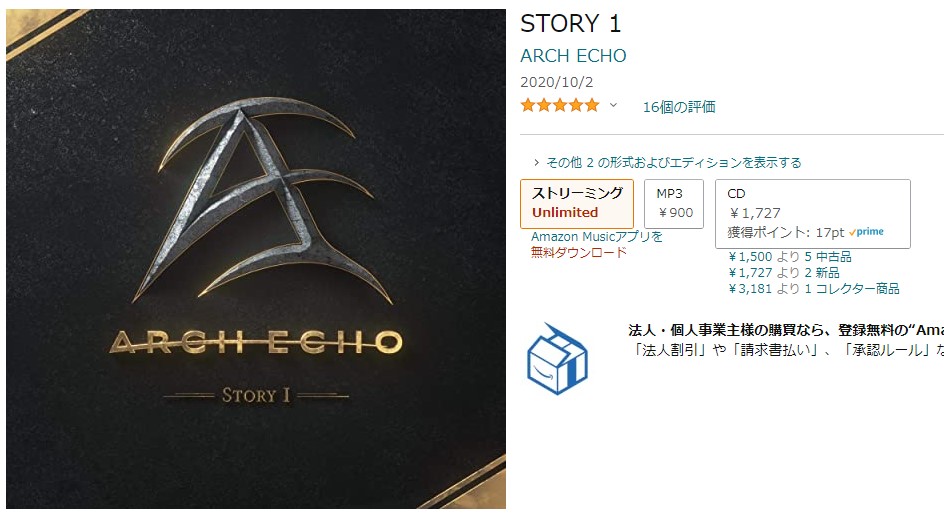944x516 pixels.
Task: Open the star rating dropdown chevron
Action: (x=613, y=105)
